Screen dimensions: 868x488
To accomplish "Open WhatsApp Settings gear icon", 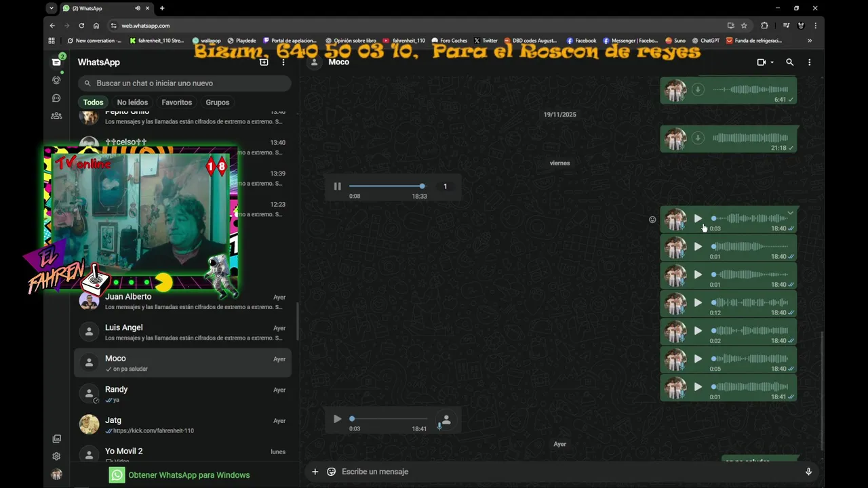I will 56,456.
